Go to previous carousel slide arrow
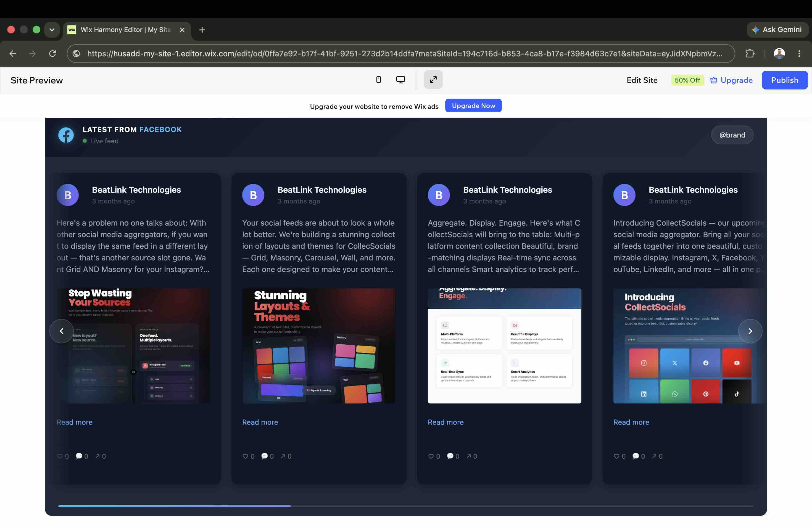The height and width of the screenshot is (528, 812). 61,331
